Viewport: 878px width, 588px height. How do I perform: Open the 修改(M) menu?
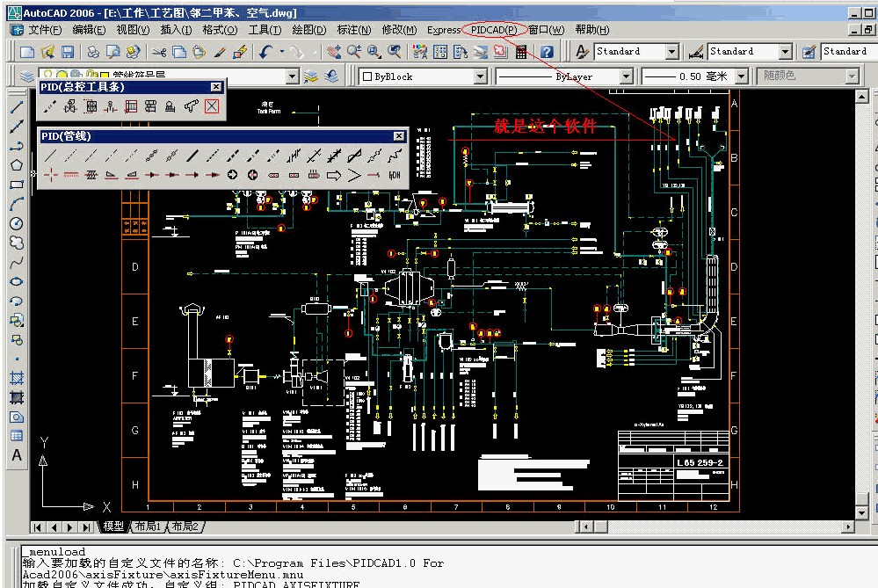tap(399, 30)
